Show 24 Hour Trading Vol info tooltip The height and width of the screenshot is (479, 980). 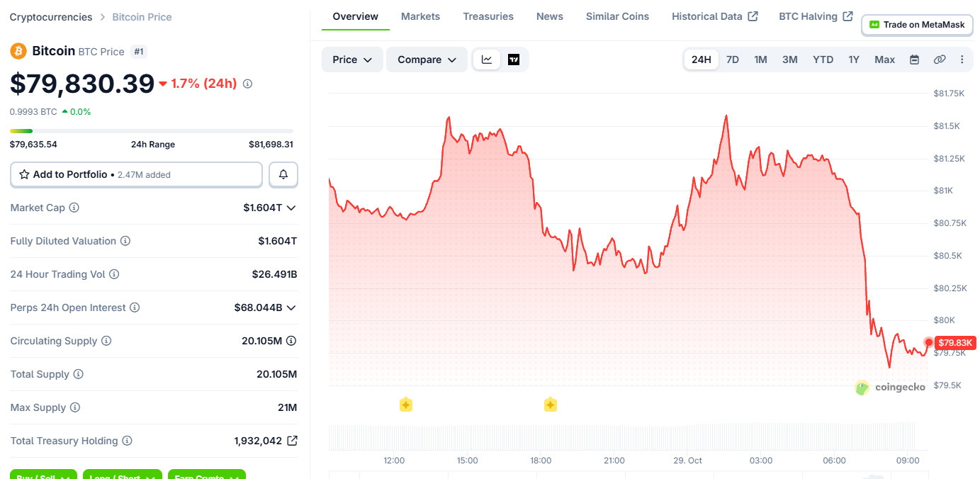pos(114,274)
